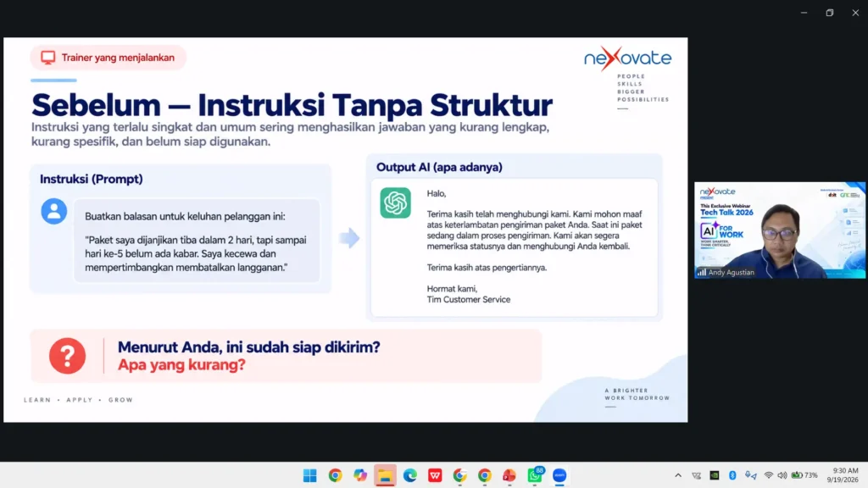Open the clock showing 9:30 AM
The width and height of the screenshot is (868, 488).
tap(843, 475)
